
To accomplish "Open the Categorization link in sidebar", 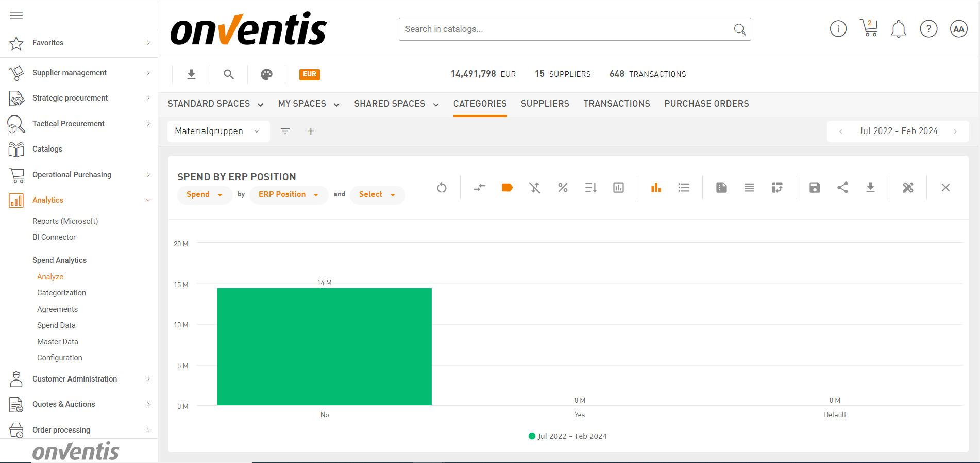I will click(61, 293).
